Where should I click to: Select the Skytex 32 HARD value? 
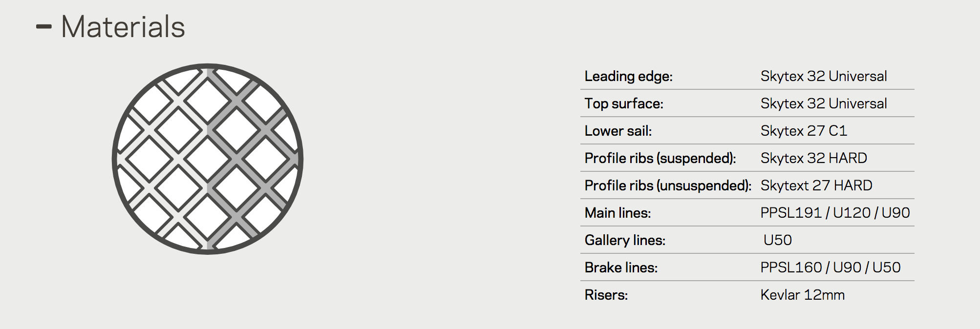tap(813, 158)
